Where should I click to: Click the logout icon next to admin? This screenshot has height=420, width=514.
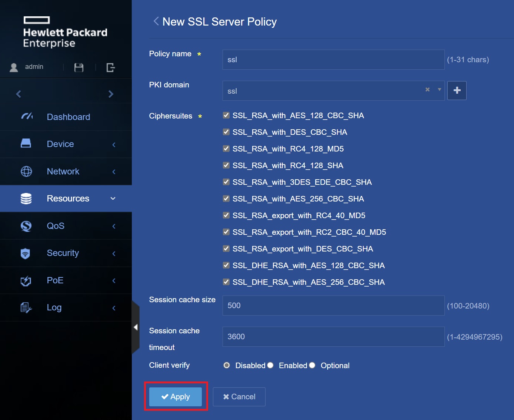pyautogui.click(x=110, y=67)
